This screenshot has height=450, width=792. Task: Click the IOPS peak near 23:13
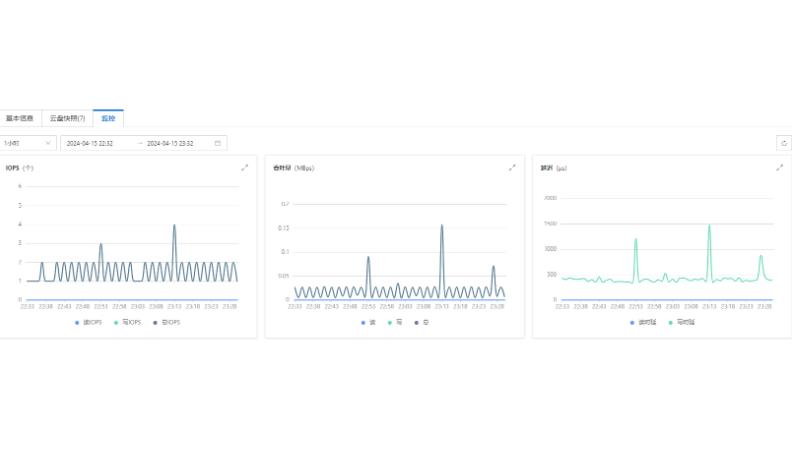[174, 226]
